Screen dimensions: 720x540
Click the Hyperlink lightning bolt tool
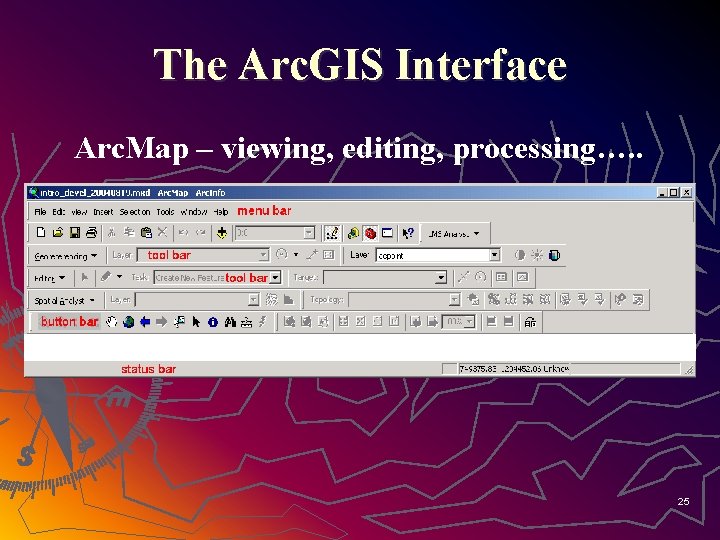[263, 322]
